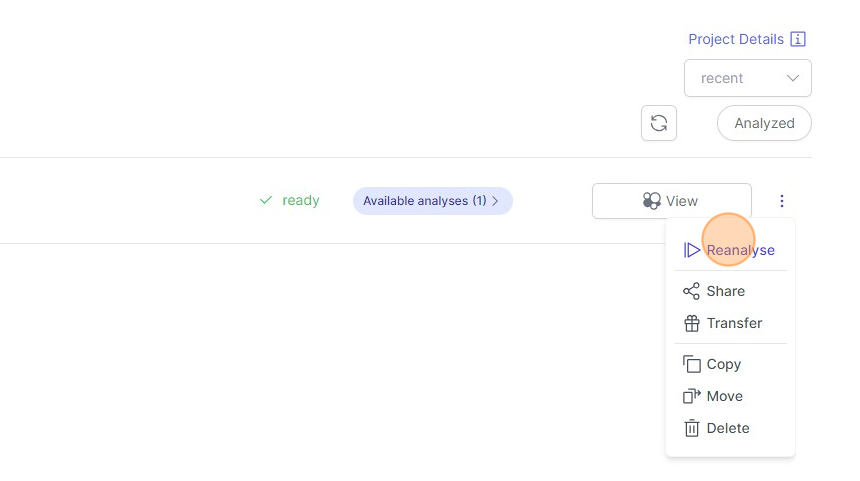Click the green 'ready' status indicator

pos(290,200)
